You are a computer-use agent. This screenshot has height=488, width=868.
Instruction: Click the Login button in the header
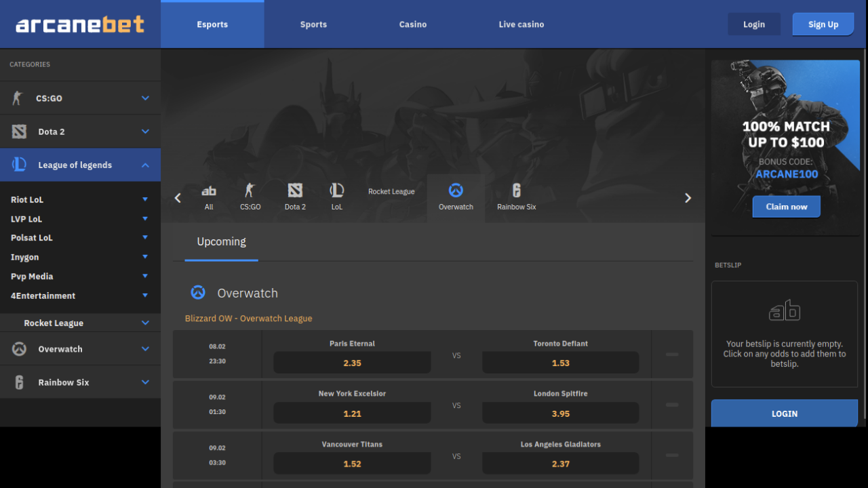tap(754, 24)
